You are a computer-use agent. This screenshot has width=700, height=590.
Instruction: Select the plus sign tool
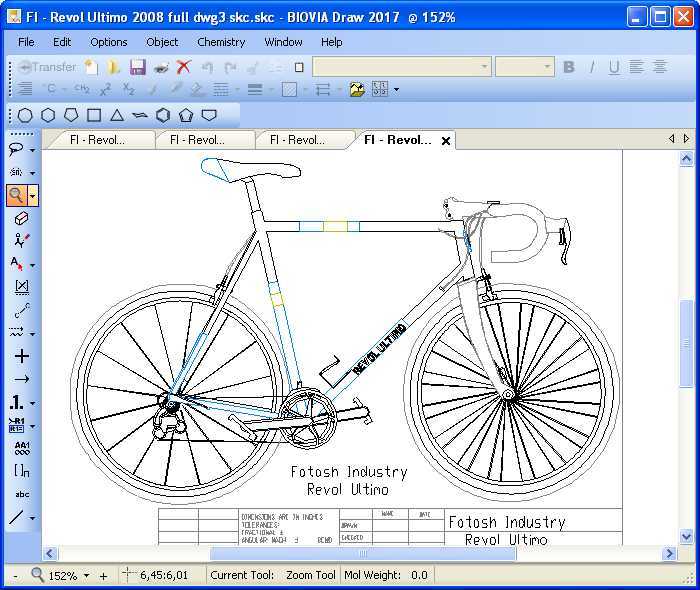point(21,356)
